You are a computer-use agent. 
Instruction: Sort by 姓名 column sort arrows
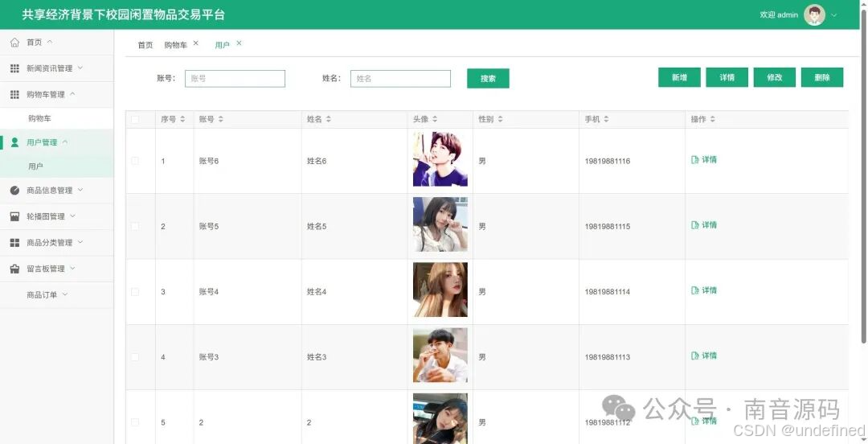coord(328,119)
